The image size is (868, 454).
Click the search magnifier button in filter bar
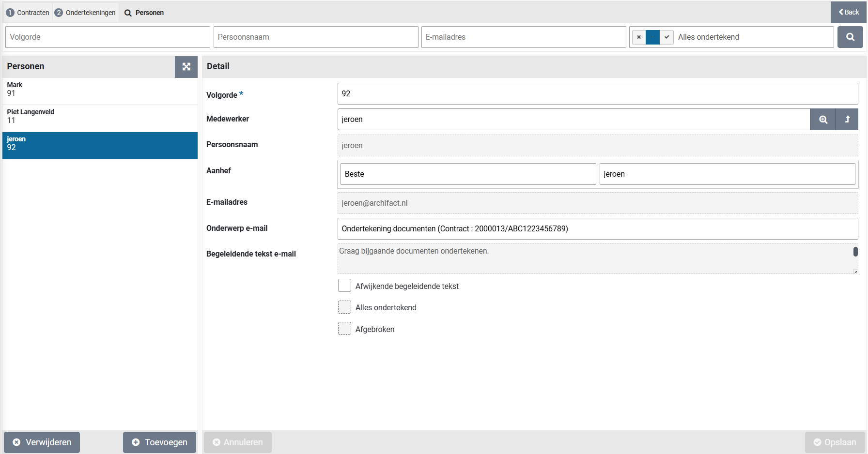click(850, 37)
